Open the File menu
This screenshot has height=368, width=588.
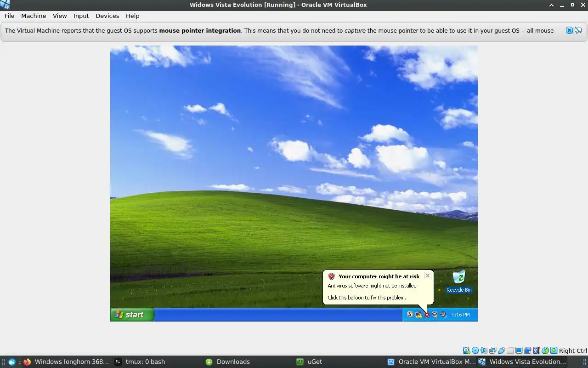[10, 16]
